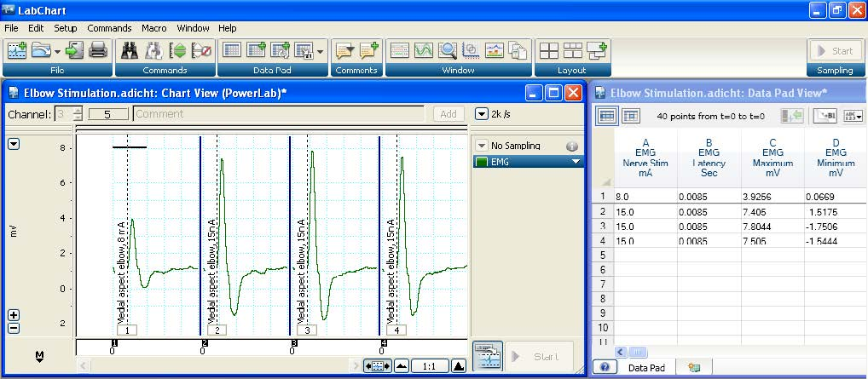Expand the EMG channel dropdown

(x=576, y=161)
